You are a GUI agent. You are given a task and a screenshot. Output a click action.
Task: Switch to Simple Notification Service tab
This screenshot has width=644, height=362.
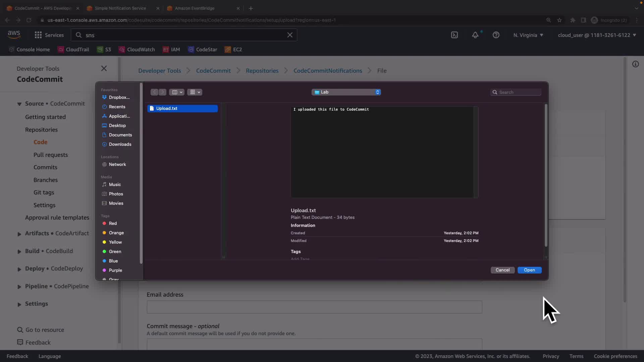pyautogui.click(x=120, y=8)
